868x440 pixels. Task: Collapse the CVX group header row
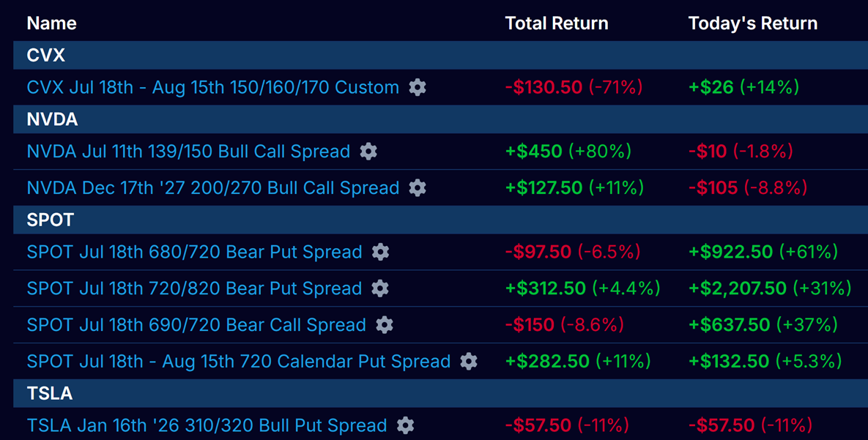(441, 55)
